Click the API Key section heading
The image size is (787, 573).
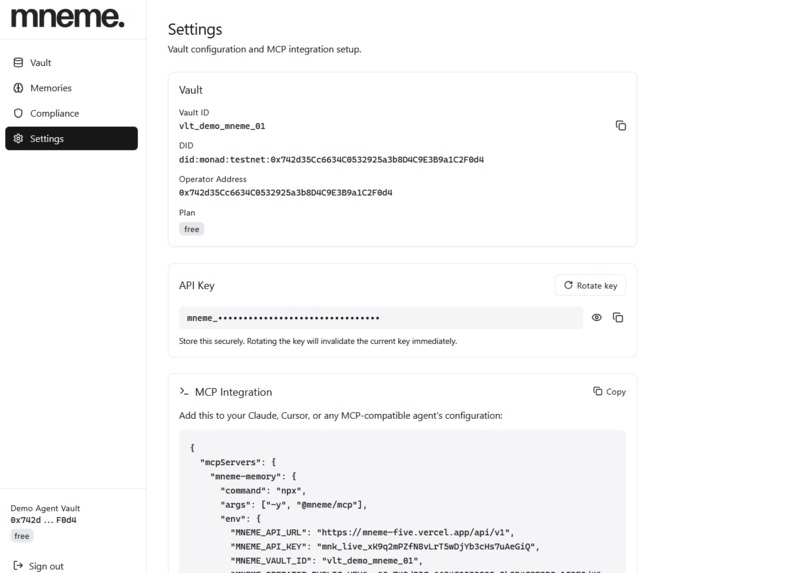[x=197, y=285]
